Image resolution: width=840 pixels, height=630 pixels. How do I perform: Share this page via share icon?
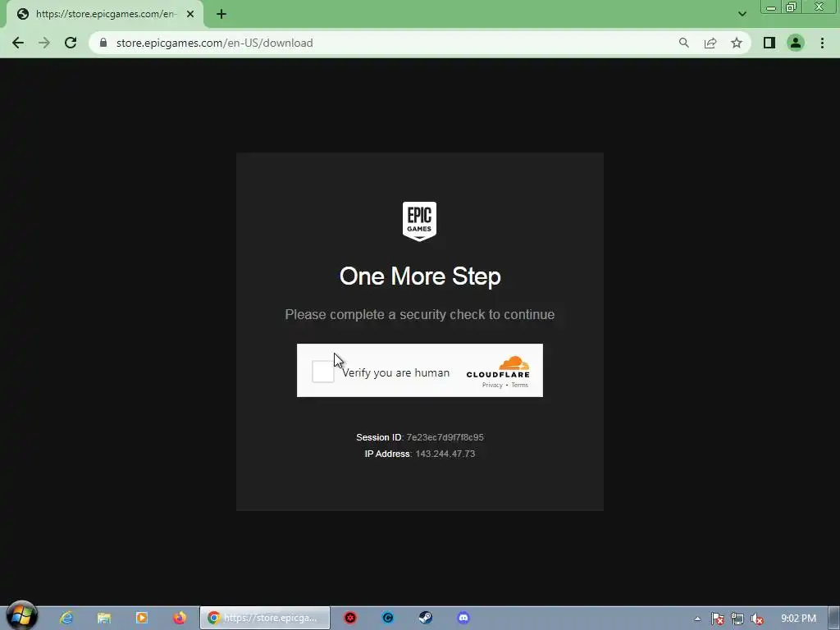(x=710, y=43)
